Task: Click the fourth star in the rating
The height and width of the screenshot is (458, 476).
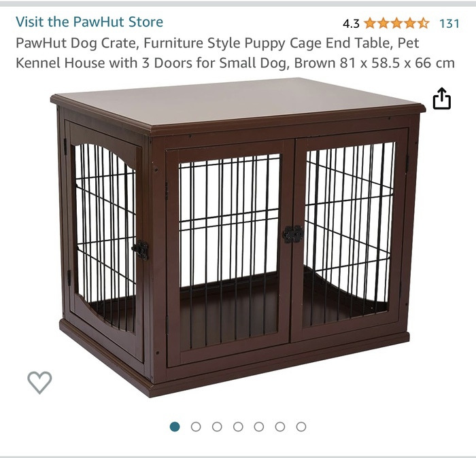Action: (x=410, y=23)
